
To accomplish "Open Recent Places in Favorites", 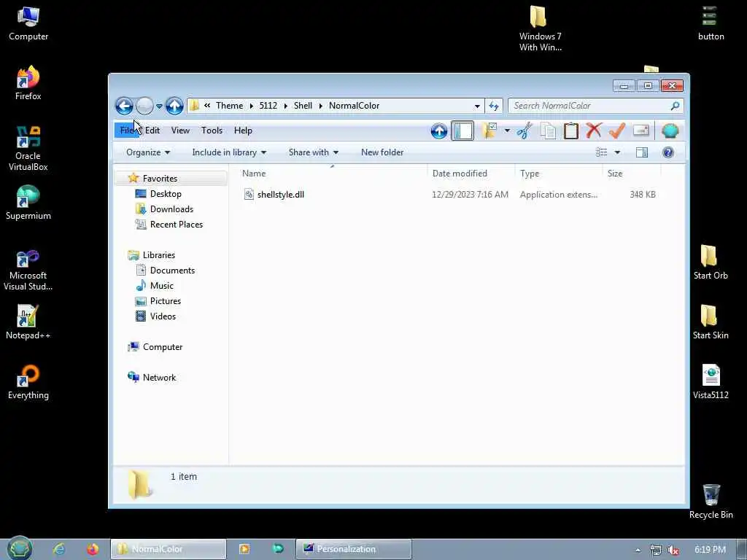I will 177,225.
